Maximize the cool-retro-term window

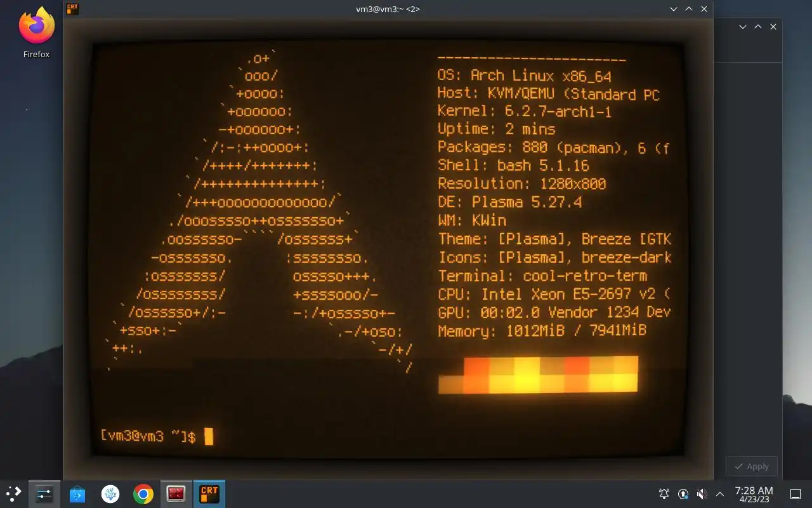pyautogui.click(x=689, y=9)
